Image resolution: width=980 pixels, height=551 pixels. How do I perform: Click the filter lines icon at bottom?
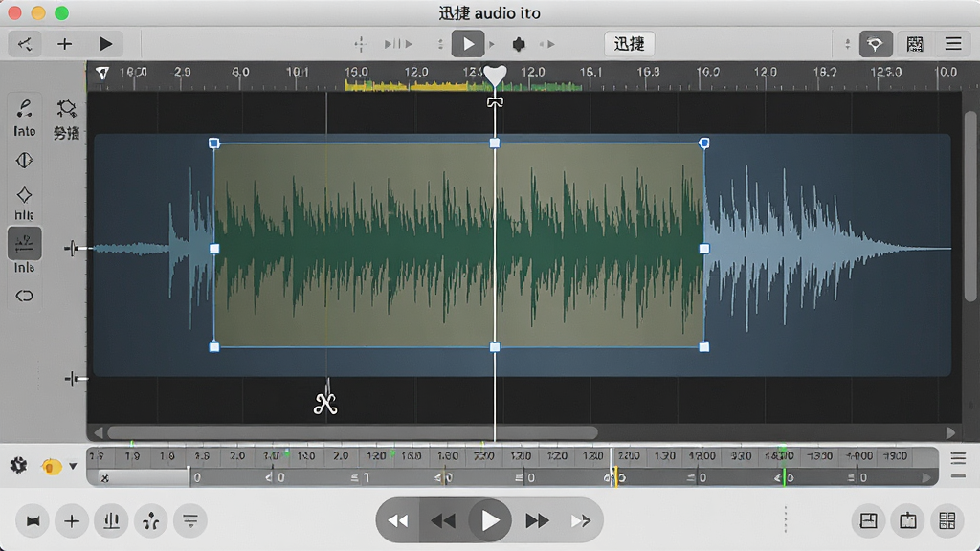190,520
